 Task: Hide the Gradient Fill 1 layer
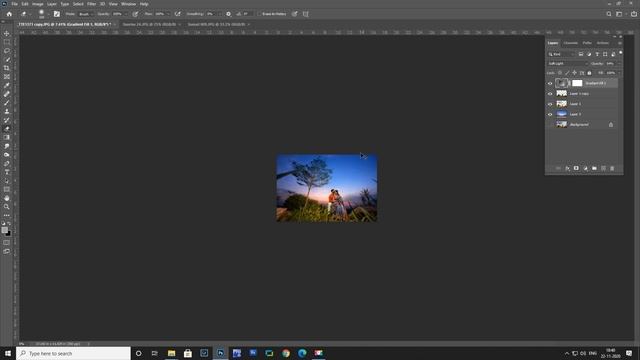tap(550, 83)
